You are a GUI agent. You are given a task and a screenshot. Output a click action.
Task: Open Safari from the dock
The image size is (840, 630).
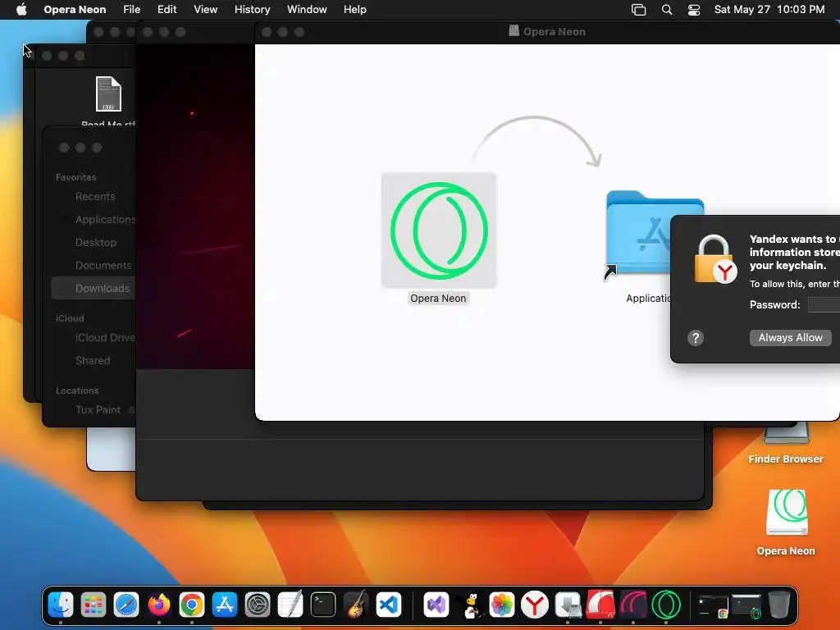pos(126,605)
